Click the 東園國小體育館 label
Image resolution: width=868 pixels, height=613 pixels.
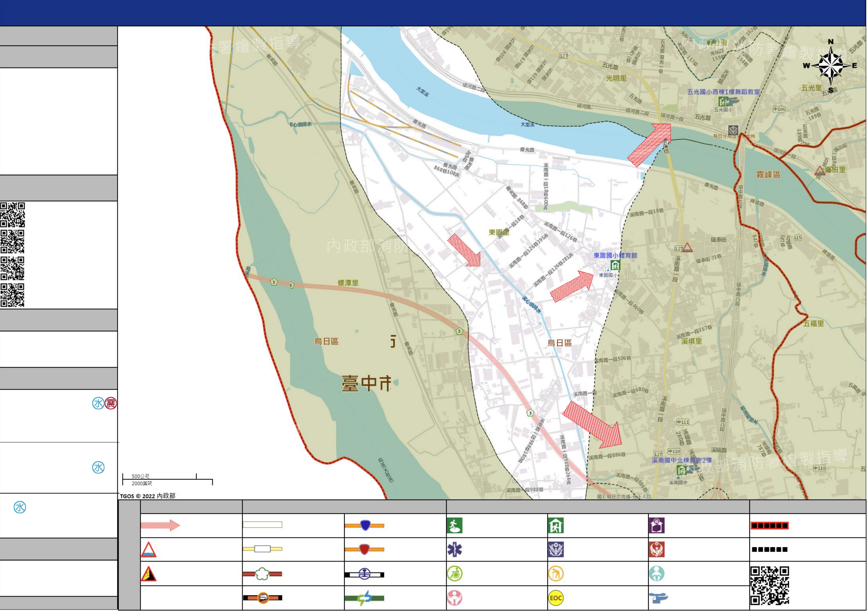(615, 256)
